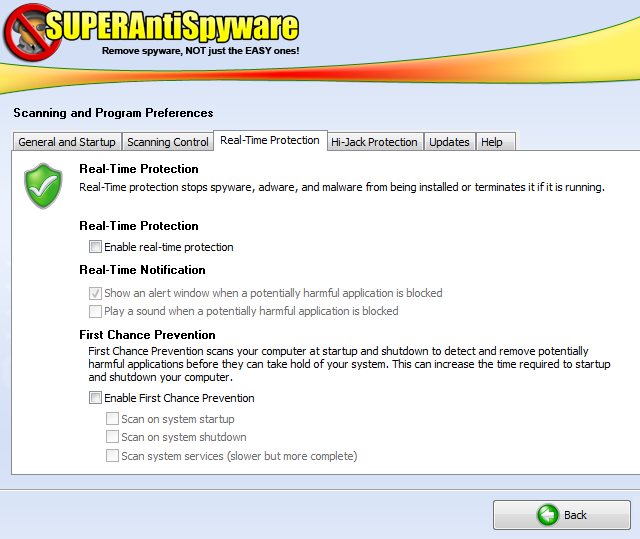Enable real-time protection checkbox
Screen dimensions: 640x539
click(x=95, y=247)
